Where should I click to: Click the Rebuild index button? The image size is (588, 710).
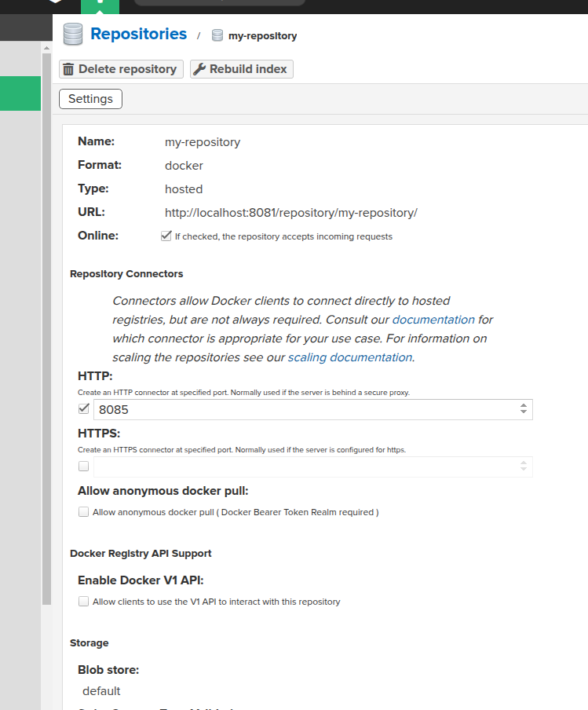click(x=242, y=69)
